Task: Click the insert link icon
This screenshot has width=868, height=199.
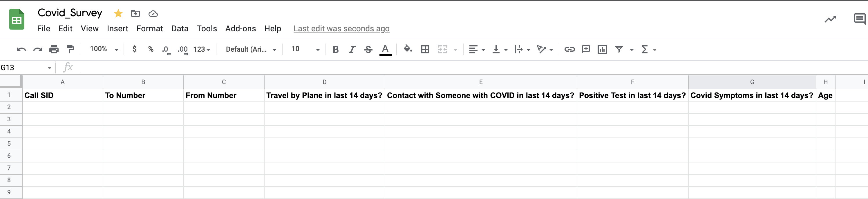Action: (569, 49)
